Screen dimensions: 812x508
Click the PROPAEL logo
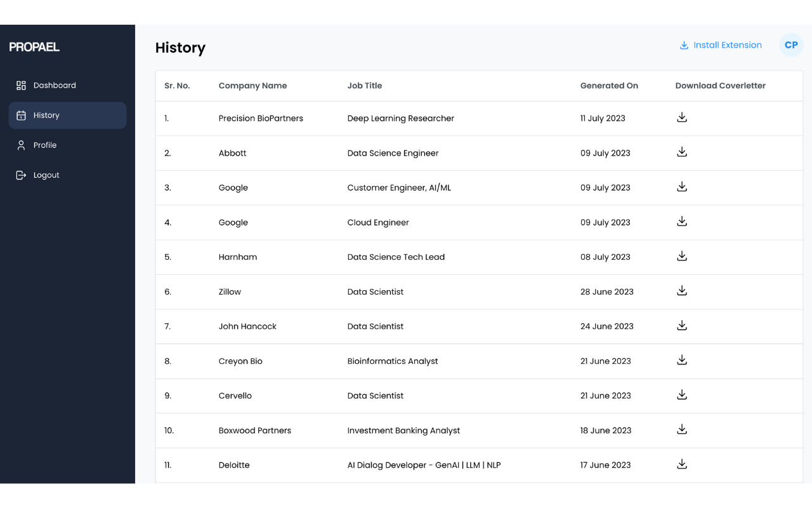coord(34,47)
